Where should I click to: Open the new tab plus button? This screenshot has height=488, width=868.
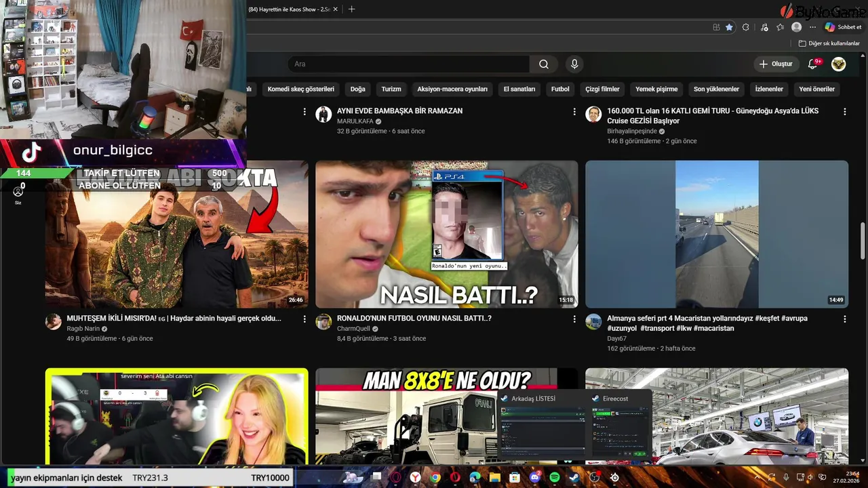pyautogui.click(x=351, y=9)
